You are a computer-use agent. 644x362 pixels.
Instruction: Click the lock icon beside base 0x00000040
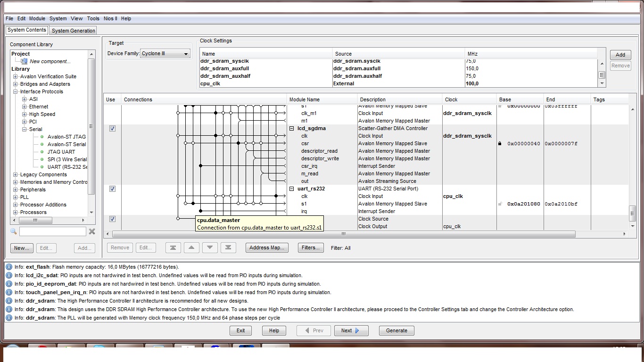(500, 143)
